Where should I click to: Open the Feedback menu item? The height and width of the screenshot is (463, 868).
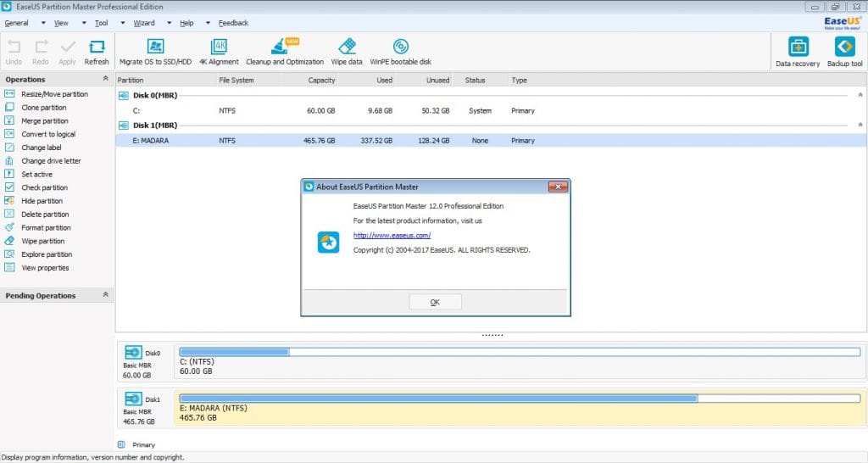[233, 23]
